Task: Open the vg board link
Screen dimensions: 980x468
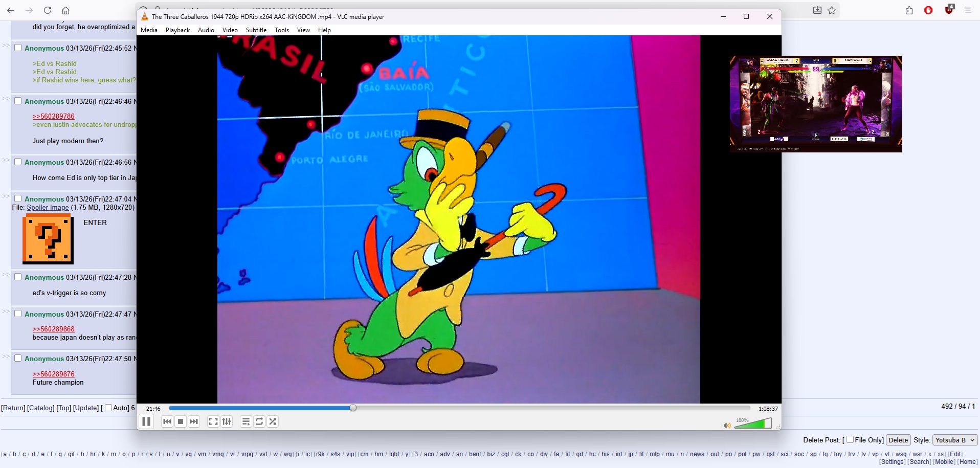Action: click(x=189, y=454)
